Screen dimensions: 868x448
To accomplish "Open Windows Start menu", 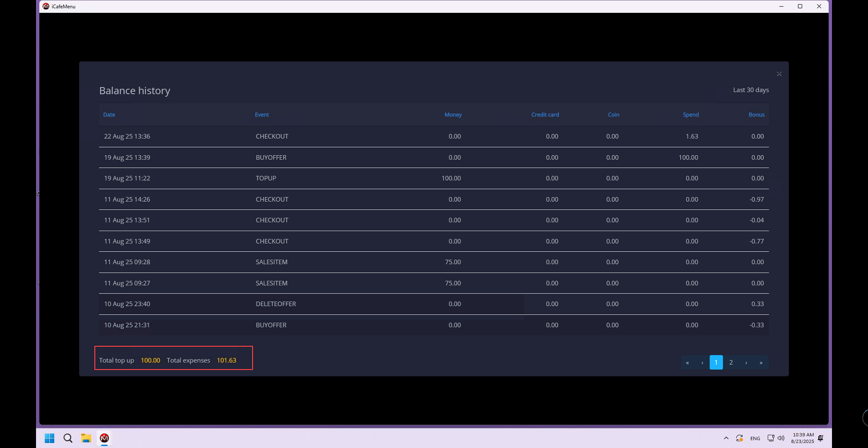I will [49, 438].
